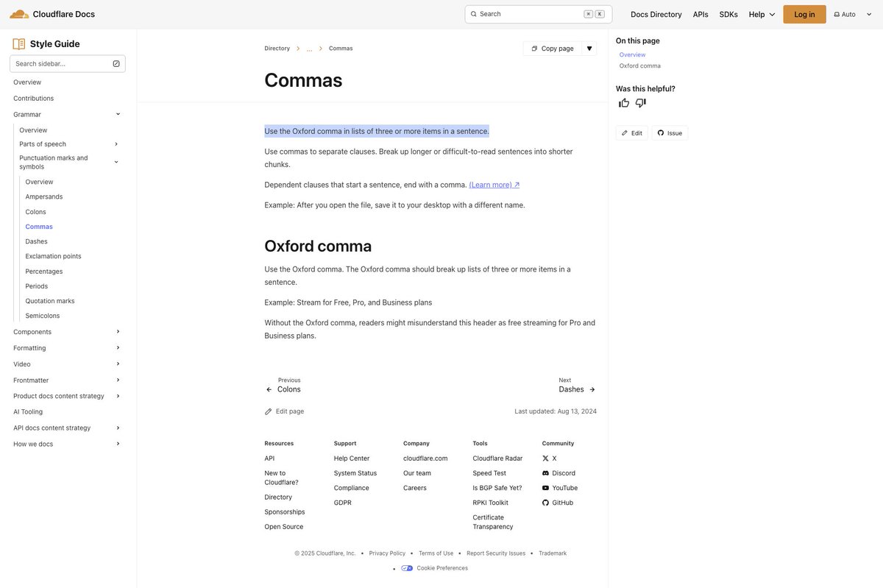Expand Parts of speech section

click(x=116, y=144)
